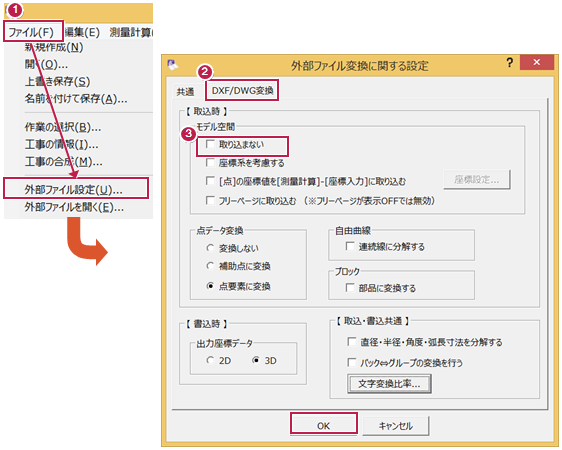This screenshot has height=450, width=562.
Task: Click the キャンセル button
Action: coord(395,425)
